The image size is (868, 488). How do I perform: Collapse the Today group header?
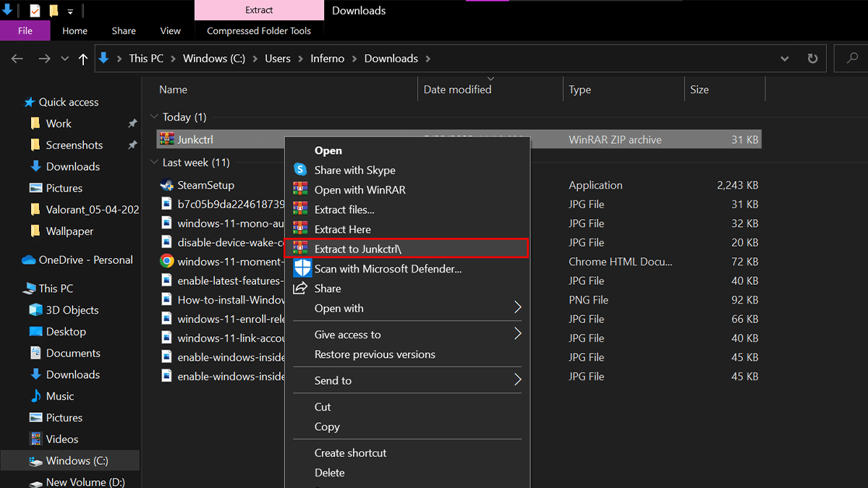pyautogui.click(x=154, y=117)
